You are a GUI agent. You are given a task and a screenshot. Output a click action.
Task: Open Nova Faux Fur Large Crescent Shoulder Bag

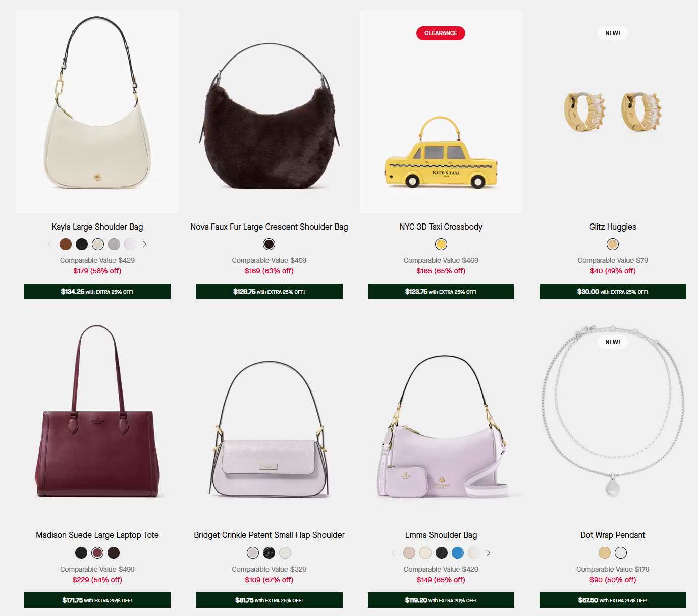269,227
